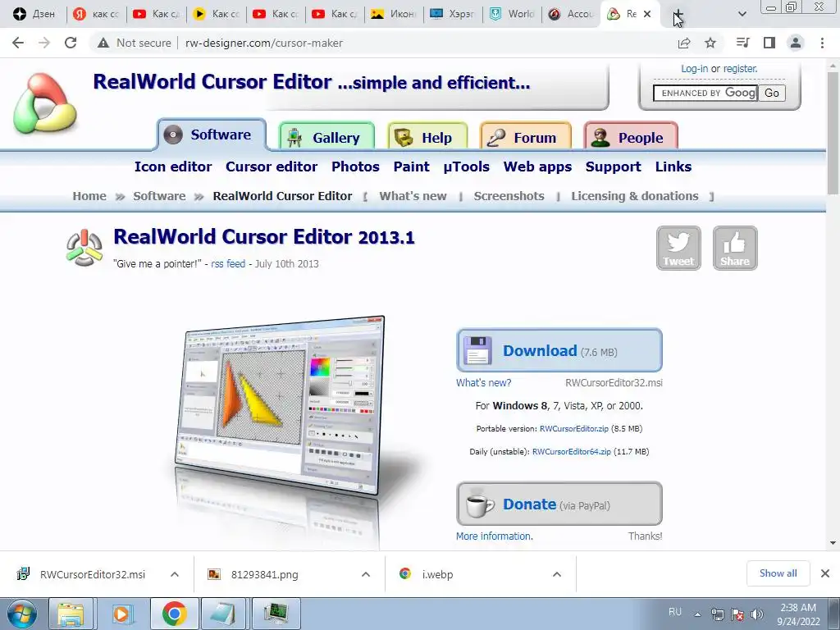Reload the current page
840x630 pixels.
point(71,43)
